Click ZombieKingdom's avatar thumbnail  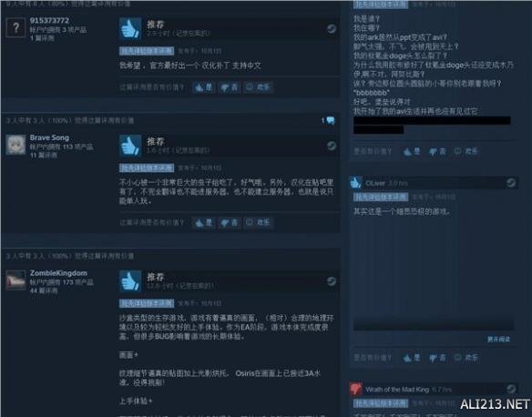[16, 280]
